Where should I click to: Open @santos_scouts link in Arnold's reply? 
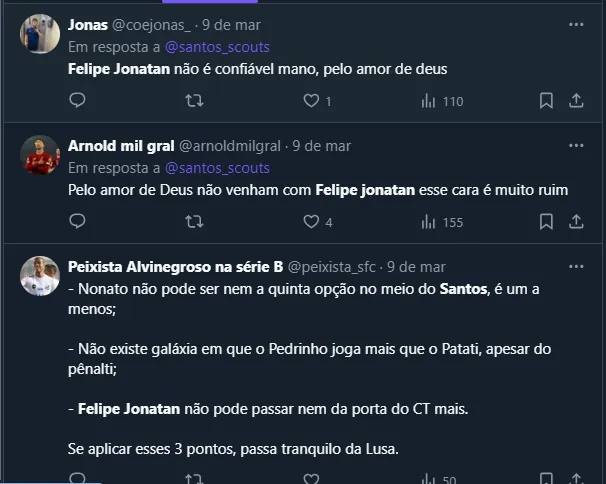tap(217, 168)
